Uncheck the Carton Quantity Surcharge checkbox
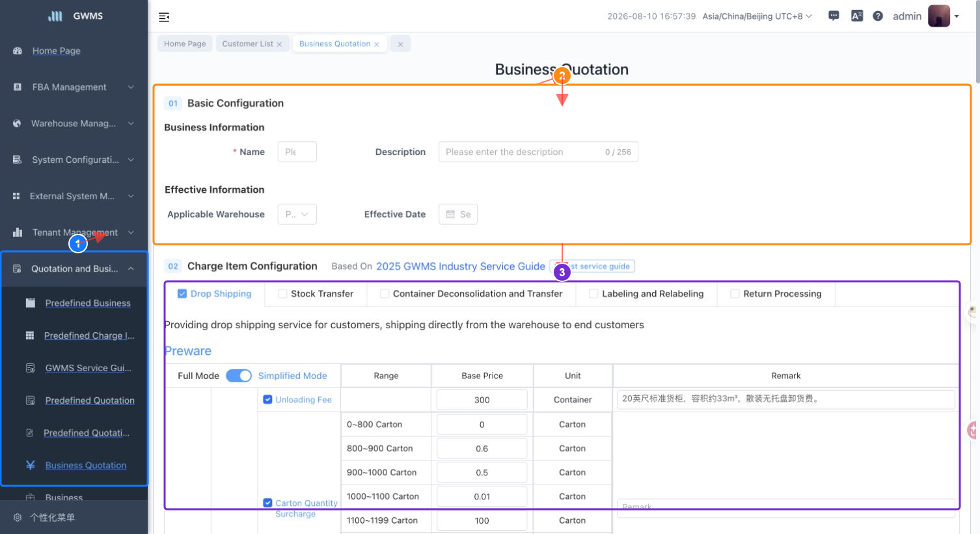This screenshot has width=980, height=534. 267,503
